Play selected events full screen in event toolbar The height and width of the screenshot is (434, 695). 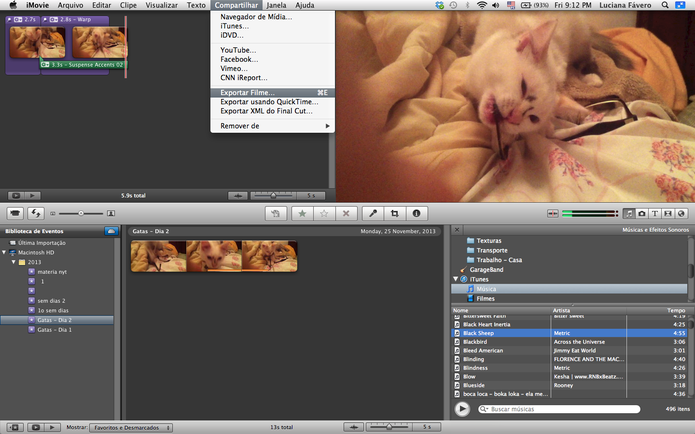35,427
